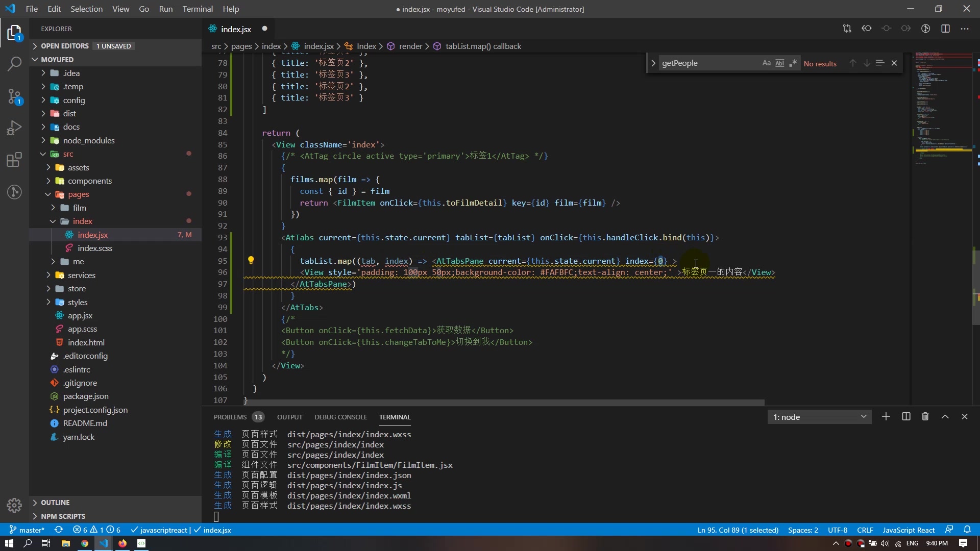Expand the OPEN EDITORS section
The height and width of the screenshot is (551, 980).
point(115,46)
